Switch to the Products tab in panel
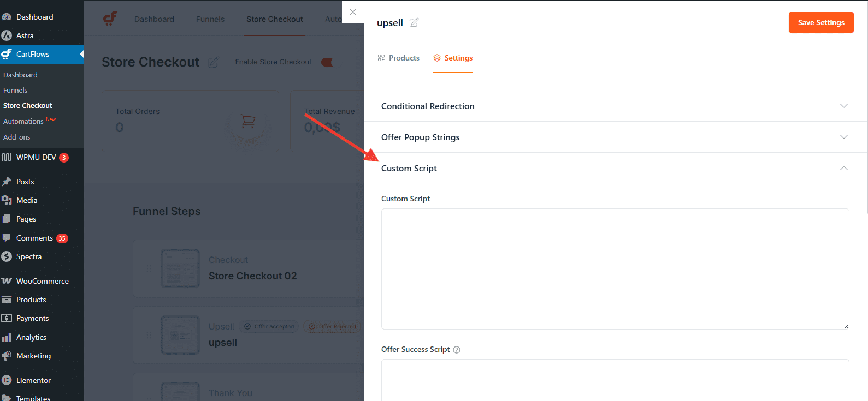Image resolution: width=868 pixels, height=401 pixels. point(399,58)
